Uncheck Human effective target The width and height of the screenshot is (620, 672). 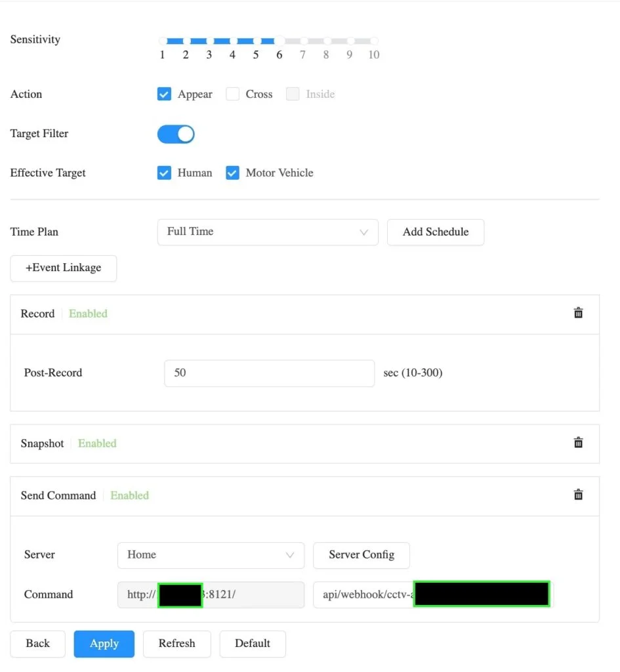click(164, 173)
